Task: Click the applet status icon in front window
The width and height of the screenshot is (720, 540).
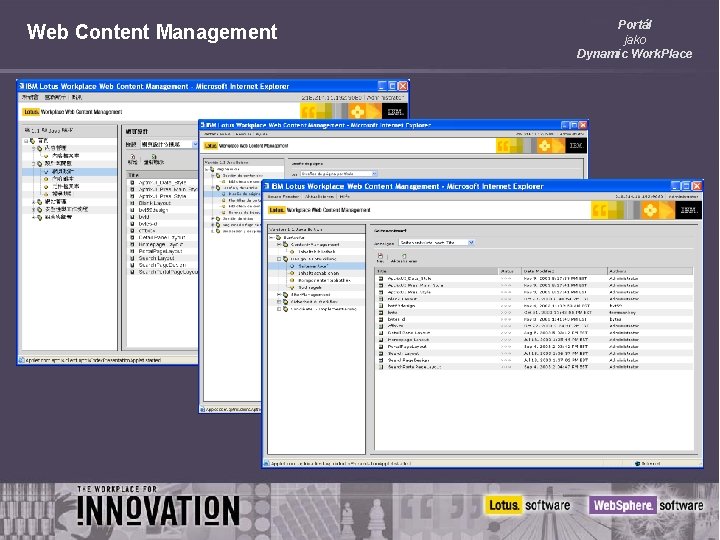Action: point(267,464)
